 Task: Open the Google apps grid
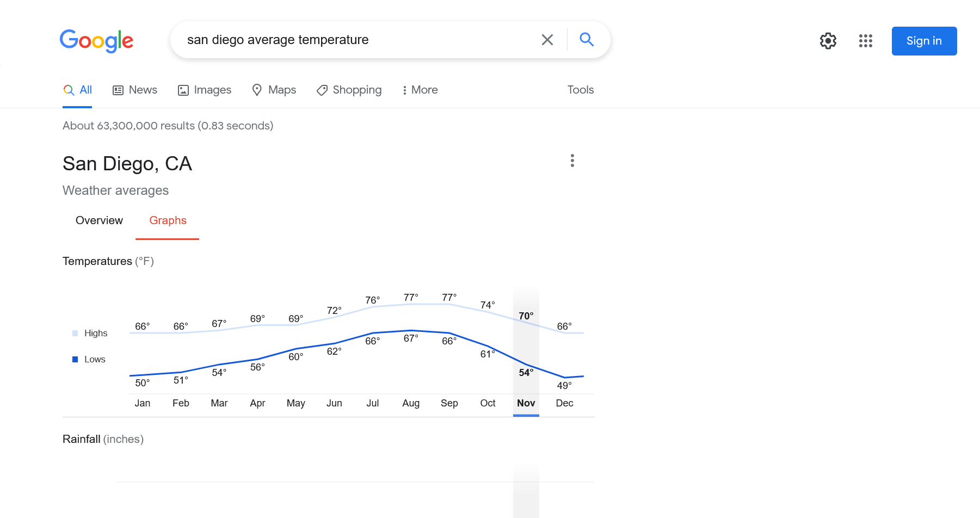(x=865, y=41)
